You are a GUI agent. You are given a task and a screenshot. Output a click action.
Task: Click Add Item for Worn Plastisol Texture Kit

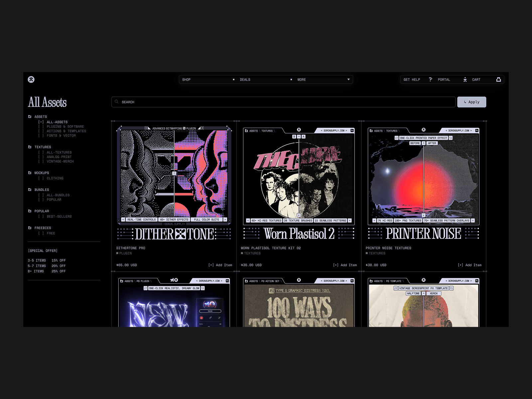[x=345, y=265]
